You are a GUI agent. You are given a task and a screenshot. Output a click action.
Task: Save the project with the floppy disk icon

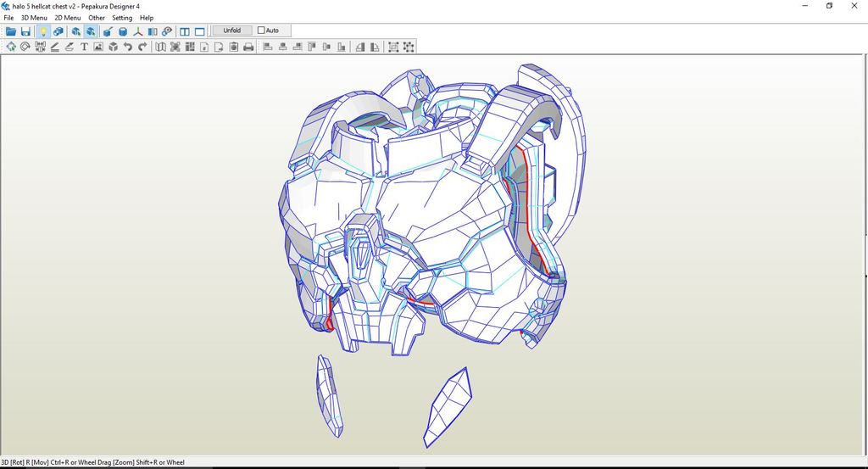coord(25,31)
